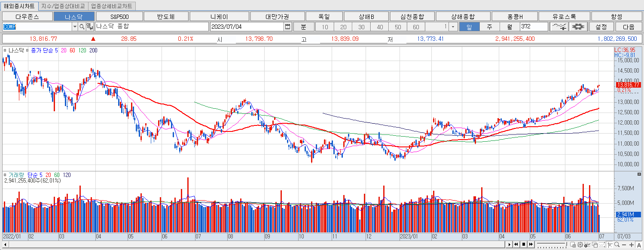The image size is (644, 250).
Task: Select the zoom magnifier tool in bottom toolbar
Action: coord(617,245)
